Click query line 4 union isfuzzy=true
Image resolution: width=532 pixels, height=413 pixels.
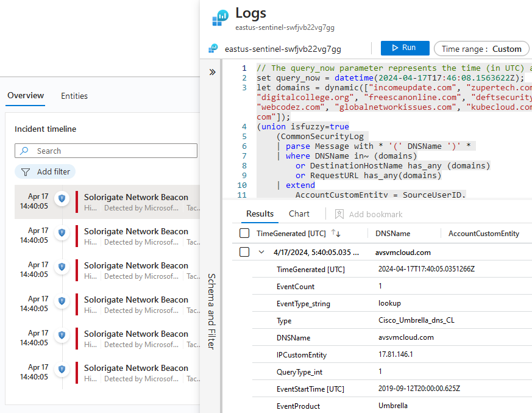pyautogui.click(x=303, y=127)
